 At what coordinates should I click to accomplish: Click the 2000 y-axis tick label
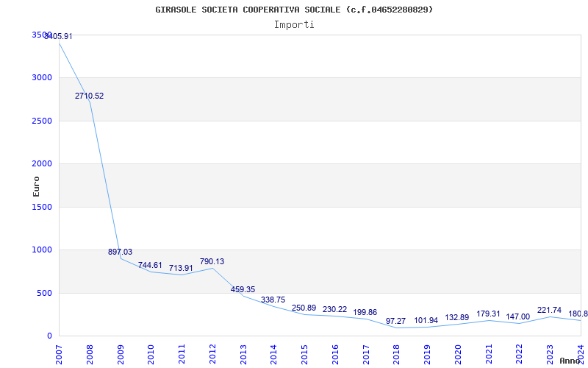coord(42,163)
